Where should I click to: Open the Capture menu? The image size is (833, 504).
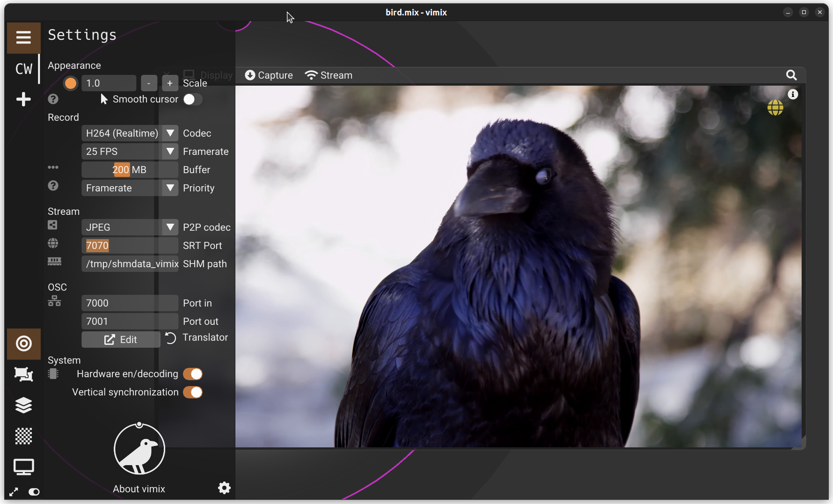pos(269,75)
